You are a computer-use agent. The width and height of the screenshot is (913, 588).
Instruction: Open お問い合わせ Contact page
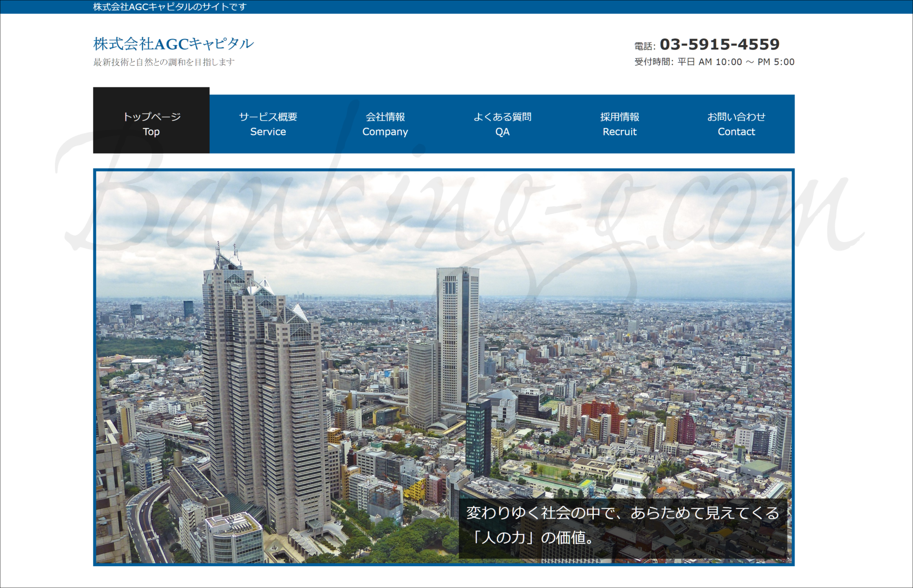click(736, 124)
